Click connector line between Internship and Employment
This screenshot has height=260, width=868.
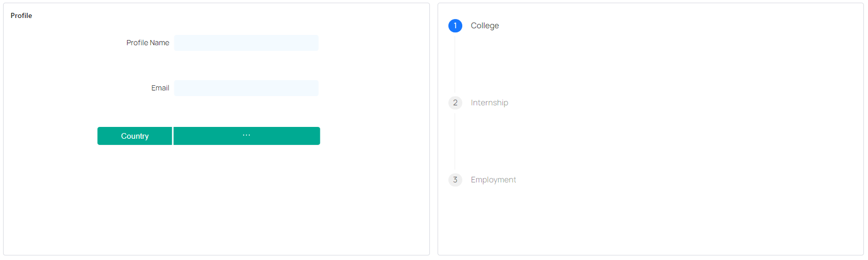tap(455, 141)
